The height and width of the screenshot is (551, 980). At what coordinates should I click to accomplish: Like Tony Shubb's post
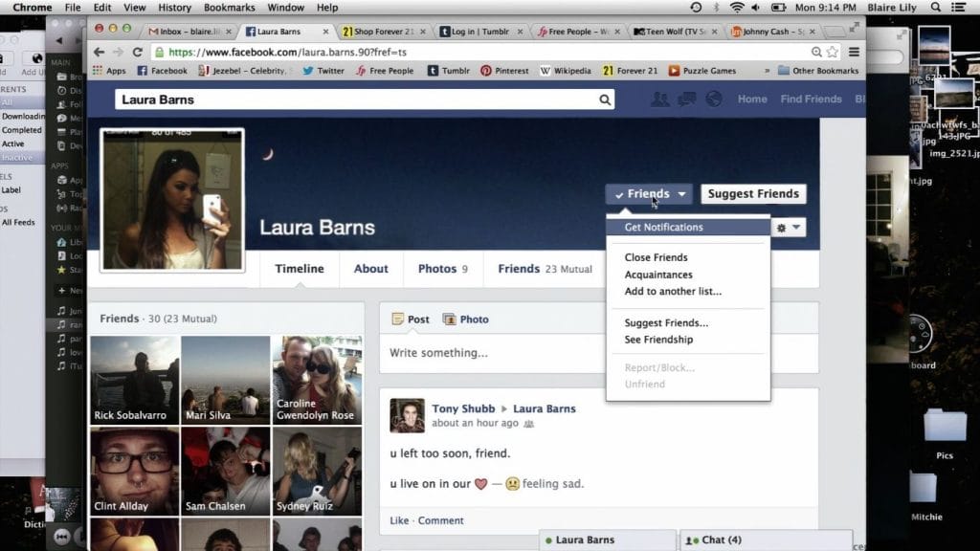(398, 520)
